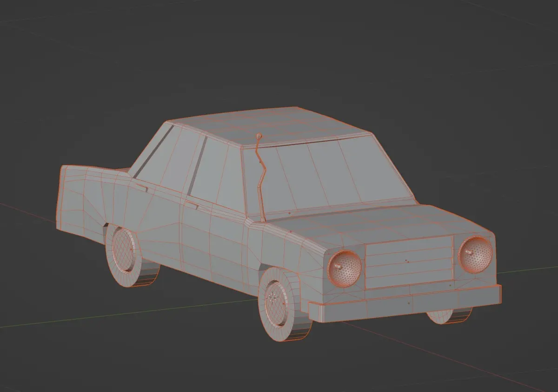558x392 pixels.
Task: Select the front grille panel
Action: (409, 262)
